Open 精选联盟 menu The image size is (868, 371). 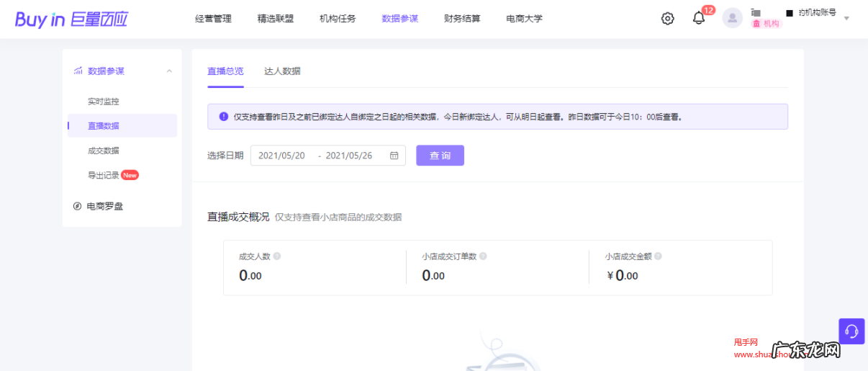(276, 19)
